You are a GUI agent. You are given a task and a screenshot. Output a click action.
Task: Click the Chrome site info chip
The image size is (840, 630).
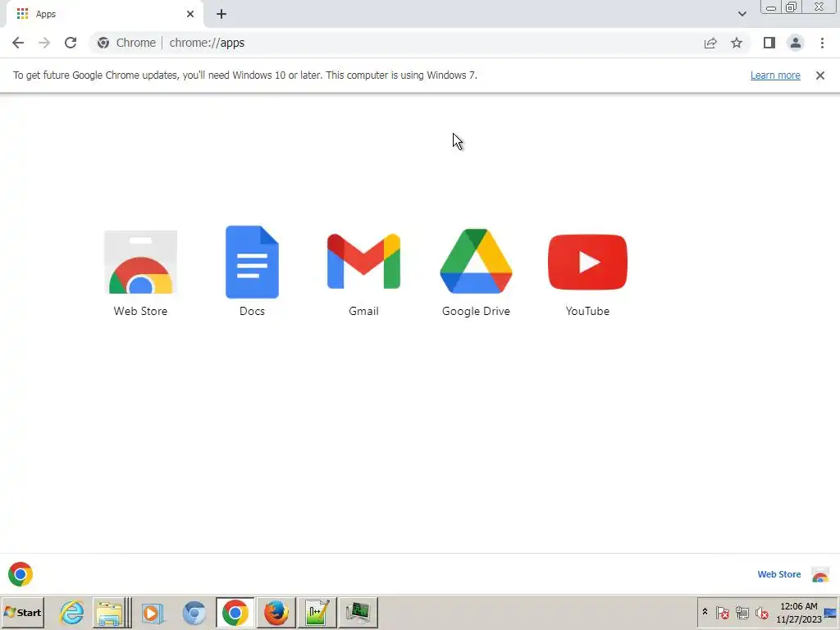127,43
